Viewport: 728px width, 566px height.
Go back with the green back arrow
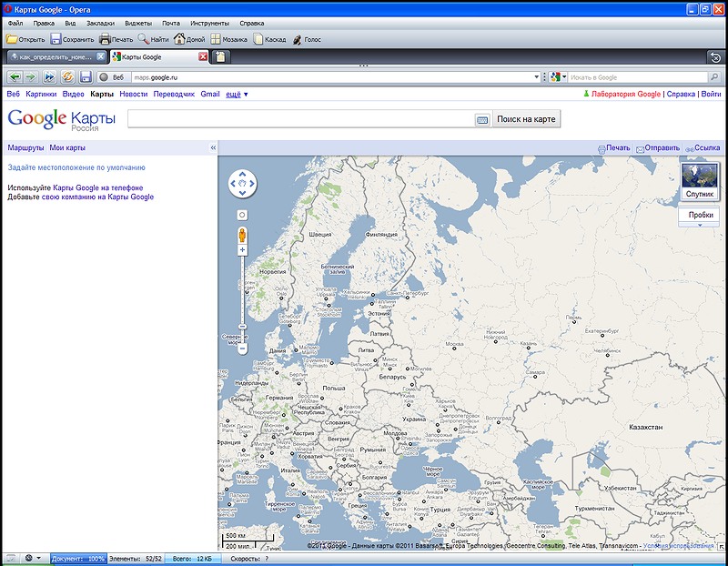tap(13, 77)
